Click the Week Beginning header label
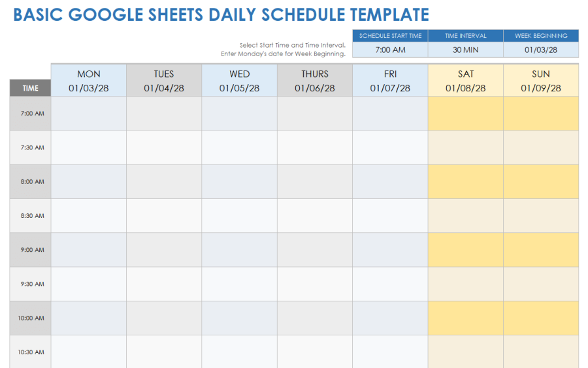Screen dimensions: 588x368 tap(541, 36)
